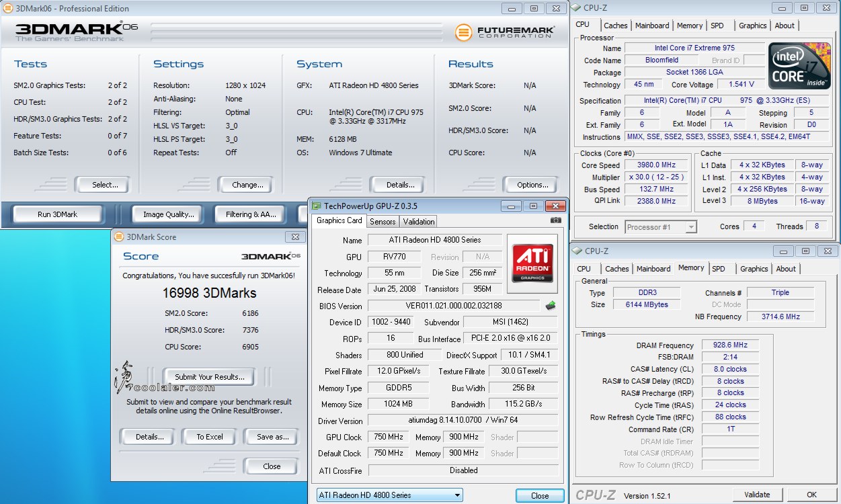Open Caches tab in lower CPU-Z window
Screen dimensions: 841x504
616,269
